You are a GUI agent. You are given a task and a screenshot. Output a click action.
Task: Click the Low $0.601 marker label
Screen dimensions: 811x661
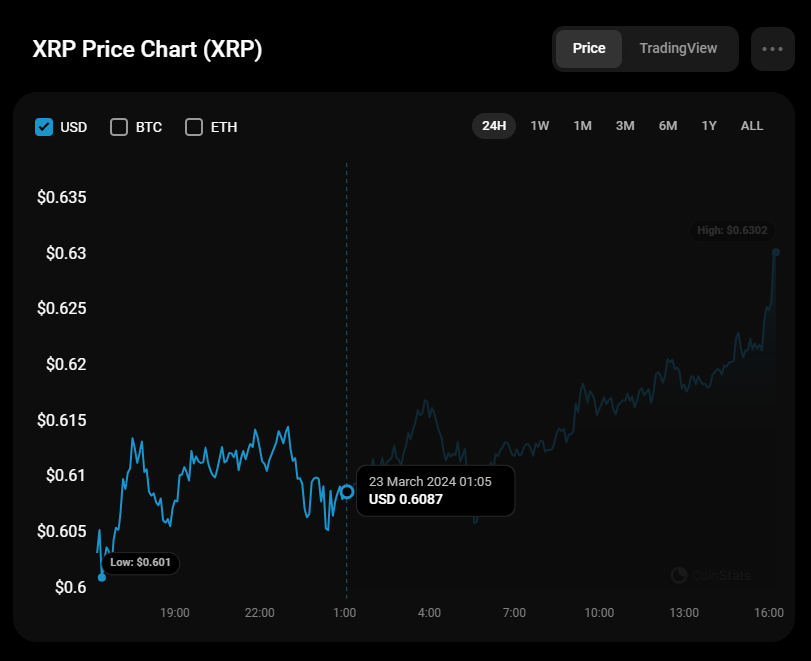coord(140,563)
